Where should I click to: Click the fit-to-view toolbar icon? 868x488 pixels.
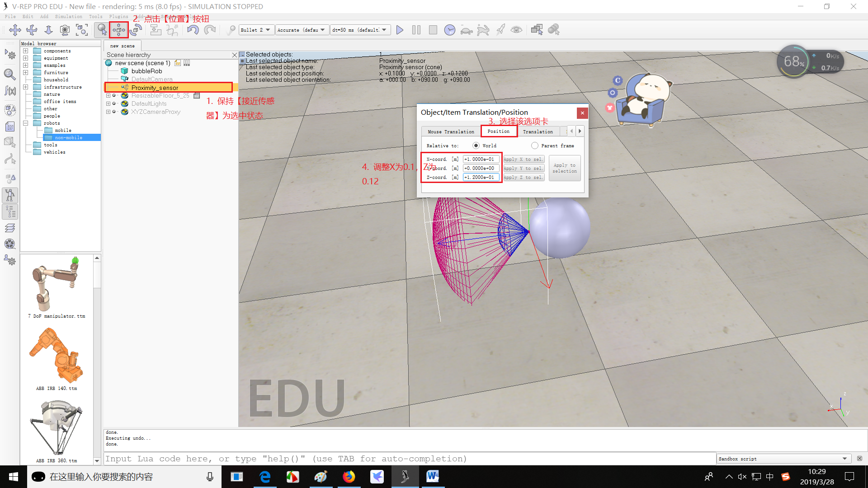click(x=82, y=30)
